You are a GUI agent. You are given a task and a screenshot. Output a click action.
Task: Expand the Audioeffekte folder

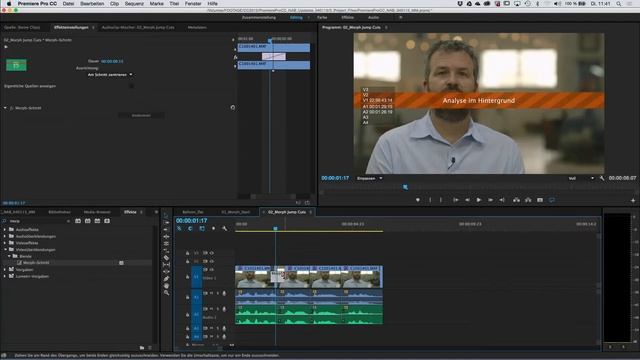click(x=5, y=229)
